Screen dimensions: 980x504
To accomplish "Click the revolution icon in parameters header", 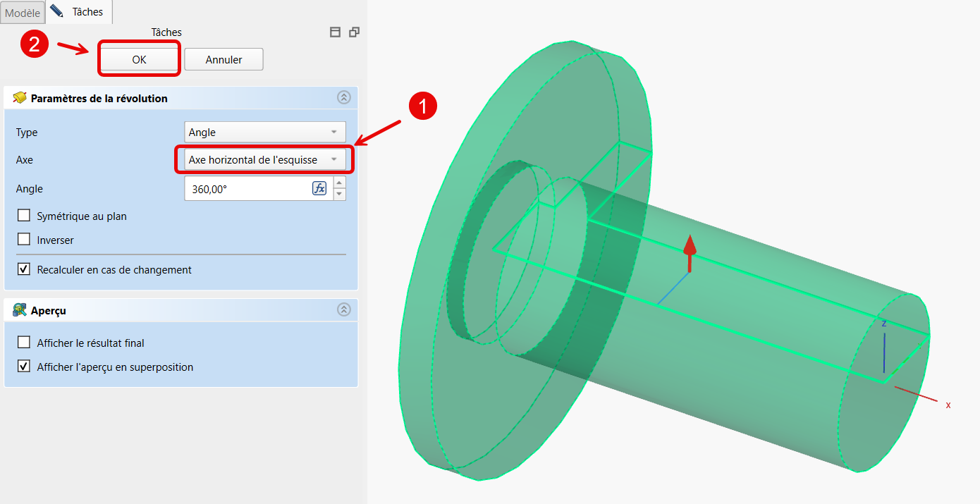I will pos(20,98).
